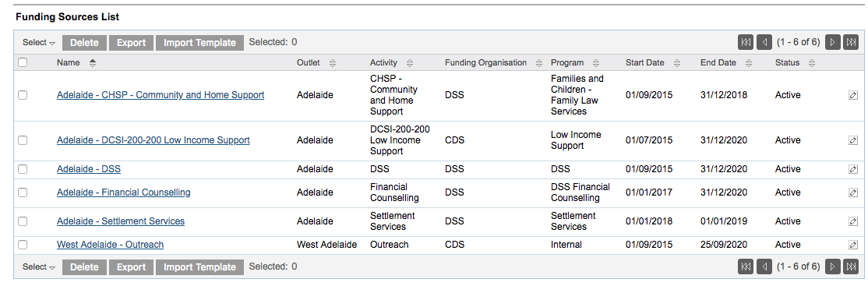Viewport: 868px width, 286px height.
Task: Jump to last page using bottom pagination icon
Action: point(851,267)
